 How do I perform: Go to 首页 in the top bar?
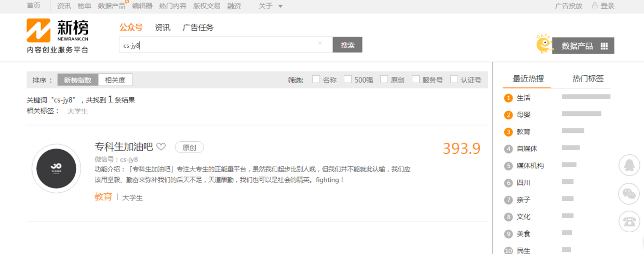pyautogui.click(x=34, y=6)
